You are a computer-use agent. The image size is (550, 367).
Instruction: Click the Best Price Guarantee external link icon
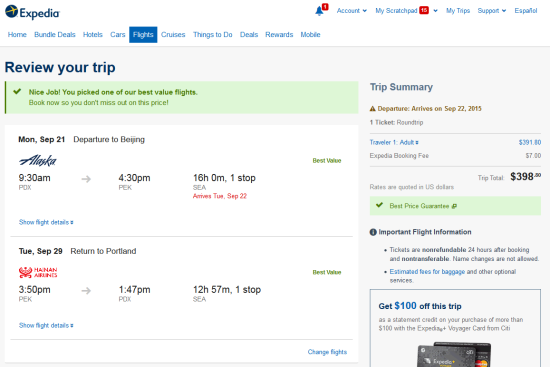point(454,206)
